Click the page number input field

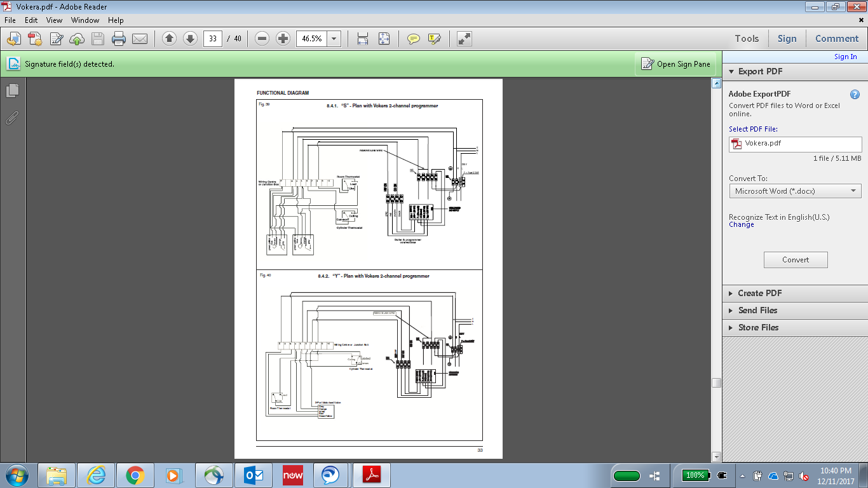[x=212, y=39]
